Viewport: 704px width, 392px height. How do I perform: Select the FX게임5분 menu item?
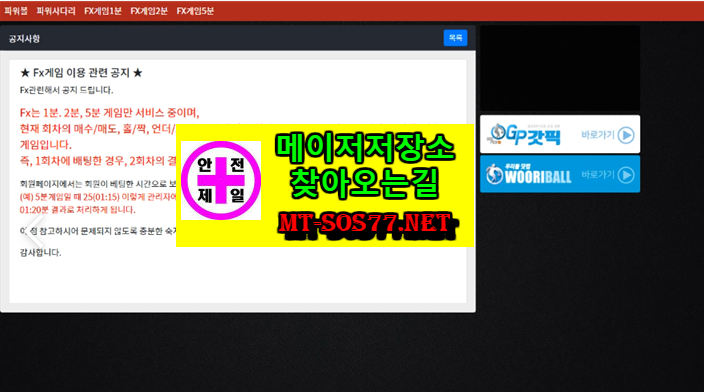tap(195, 11)
